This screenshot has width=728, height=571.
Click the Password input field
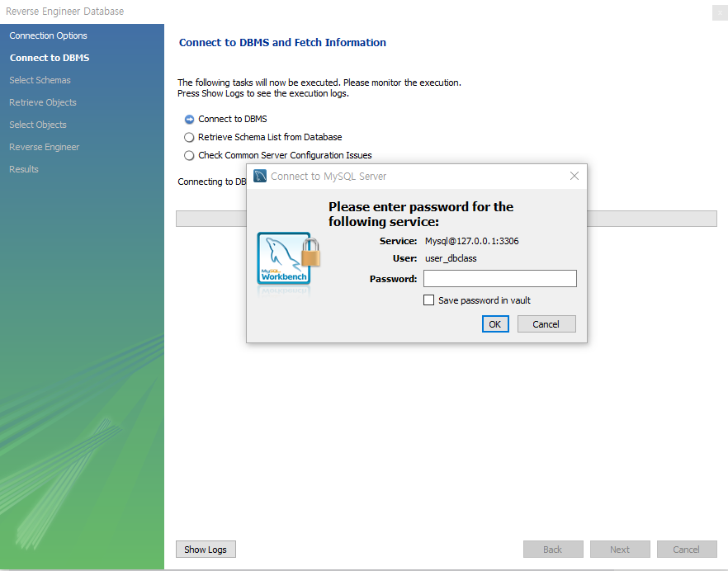click(500, 279)
